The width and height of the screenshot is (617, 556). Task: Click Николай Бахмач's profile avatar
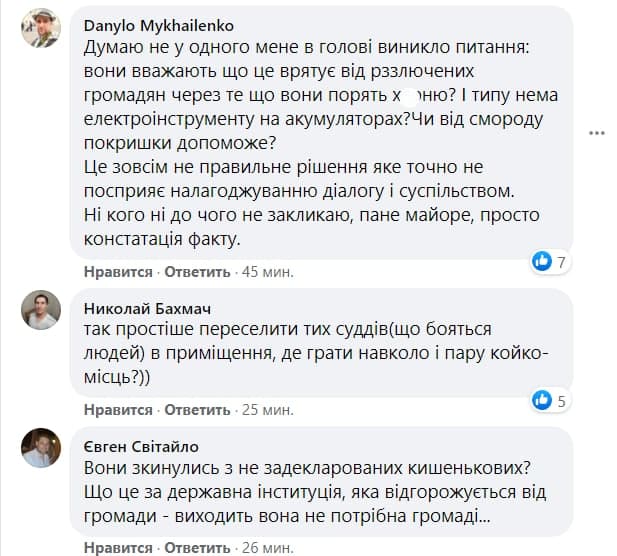click(40, 309)
